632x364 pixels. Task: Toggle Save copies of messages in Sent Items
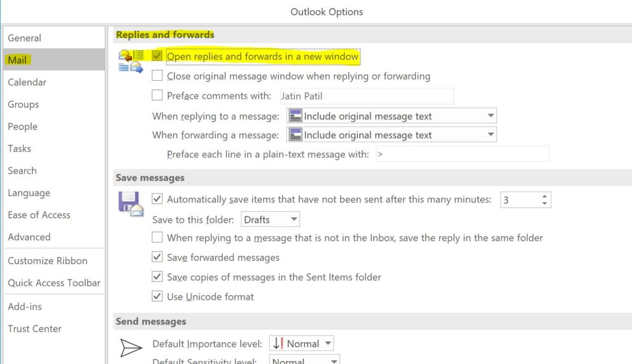[158, 276]
